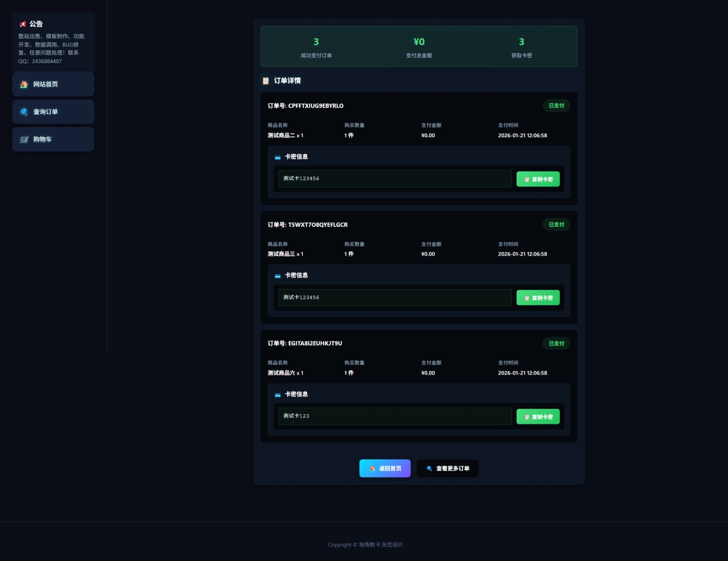
Task: Click the card icon for order T5WXT7O8QYEFLGCR
Action: click(x=278, y=276)
